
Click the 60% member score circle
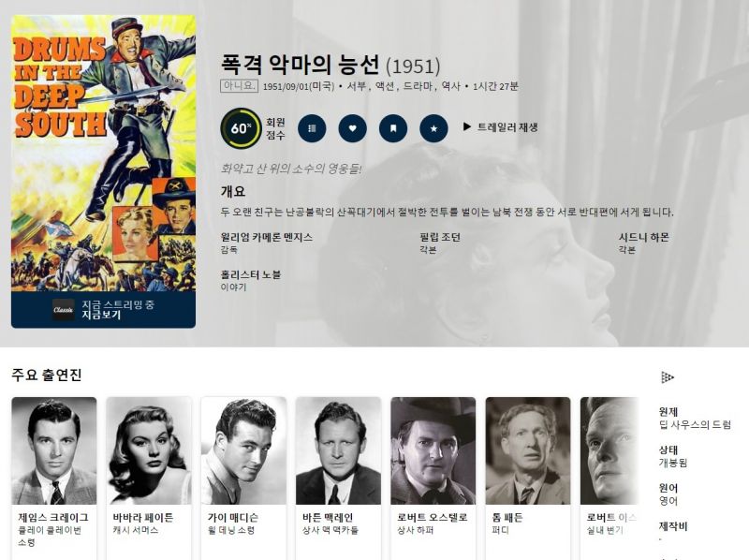pyautogui.click(x=241, y=128)
